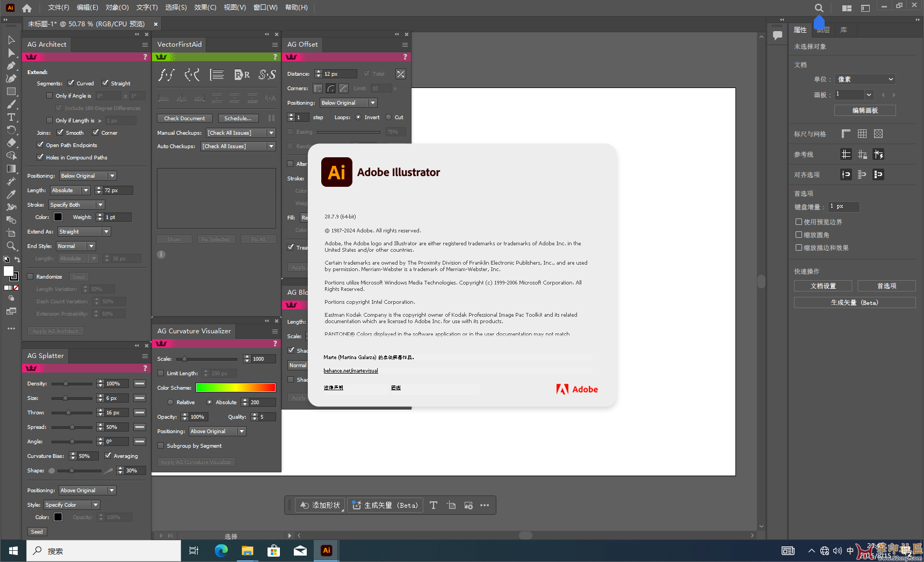Toggle the Curved segments checkbox
Viewport: 924px width, 562px height.
pos(71,83)
